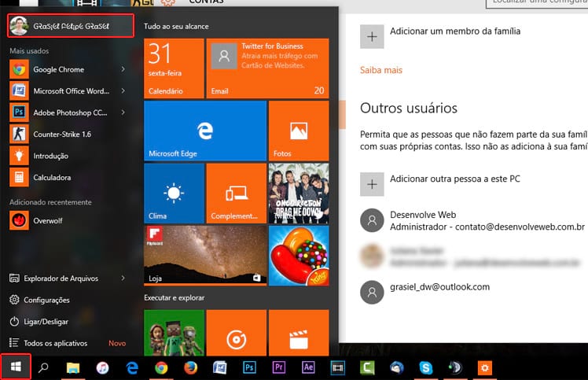Open the Groove music tile
This screenshot has height=380, width=588.
click(237, 333)
